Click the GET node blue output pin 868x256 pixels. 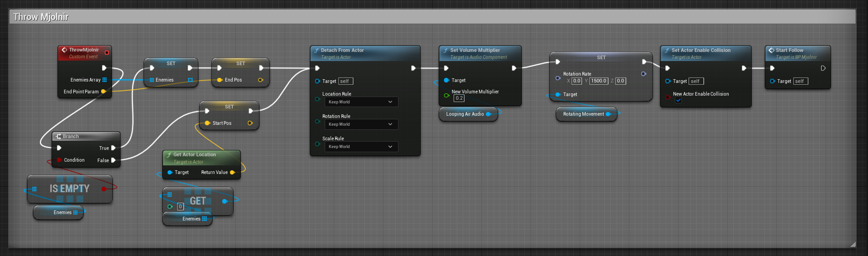tap(225, 201)
